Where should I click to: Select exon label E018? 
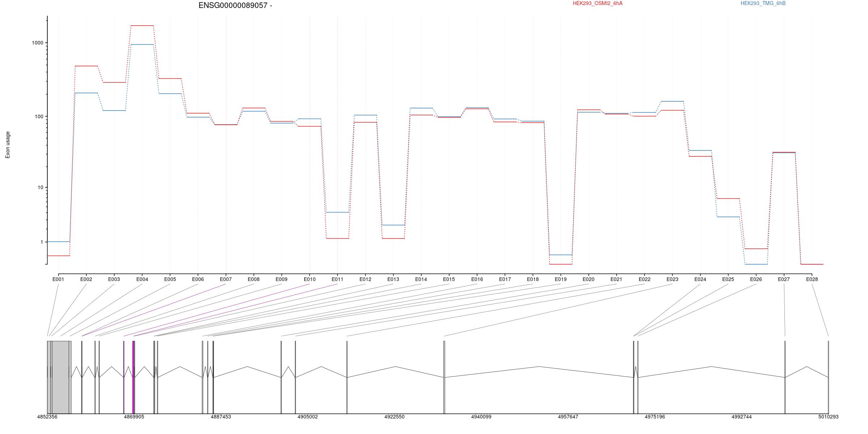click(x=533, y=279)
